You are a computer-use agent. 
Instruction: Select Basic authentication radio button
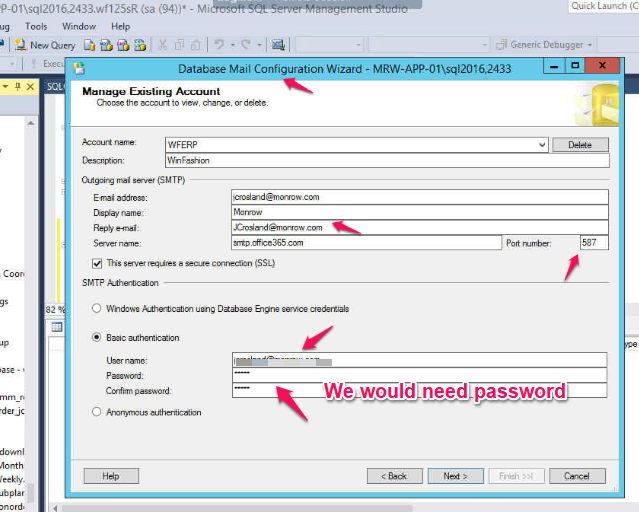click(96, 337)
